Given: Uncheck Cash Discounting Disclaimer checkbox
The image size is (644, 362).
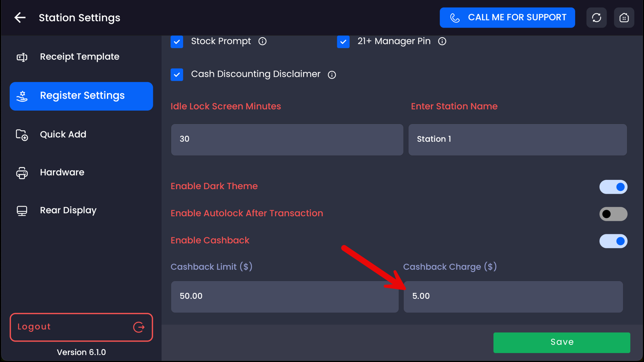Looking at the screenshot, I should 177,75.
